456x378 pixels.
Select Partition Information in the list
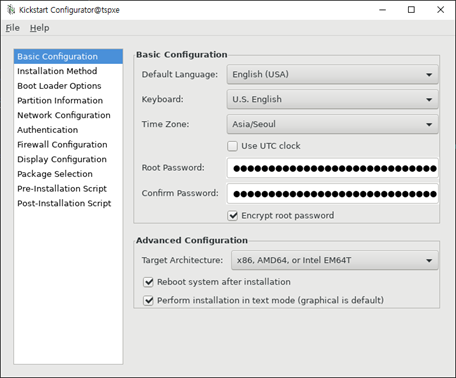pyautogui.click(x=68, y=100)
